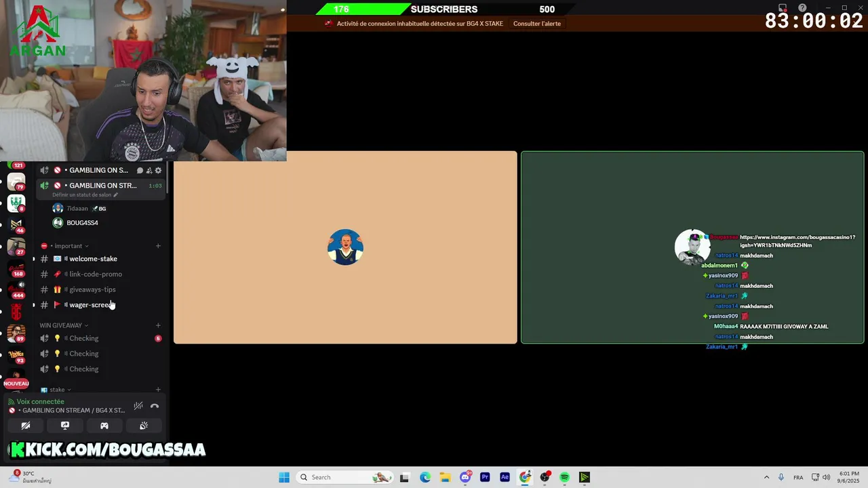
Task: Open the server icon with badge 46
Action: pos(16,224)
